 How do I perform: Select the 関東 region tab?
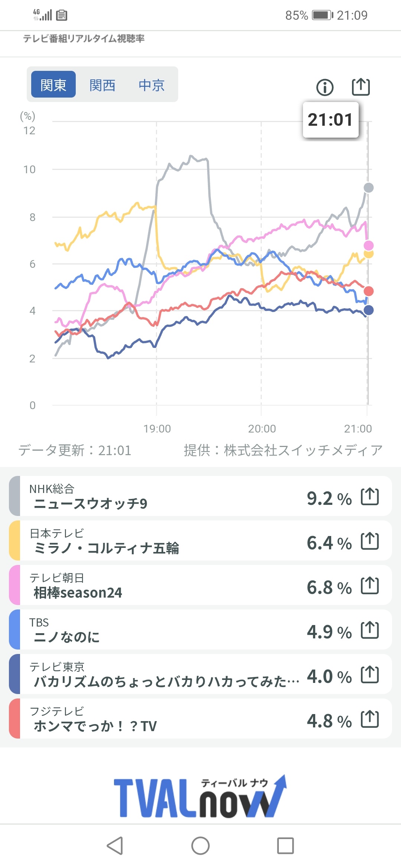click(x=53, y=85)
